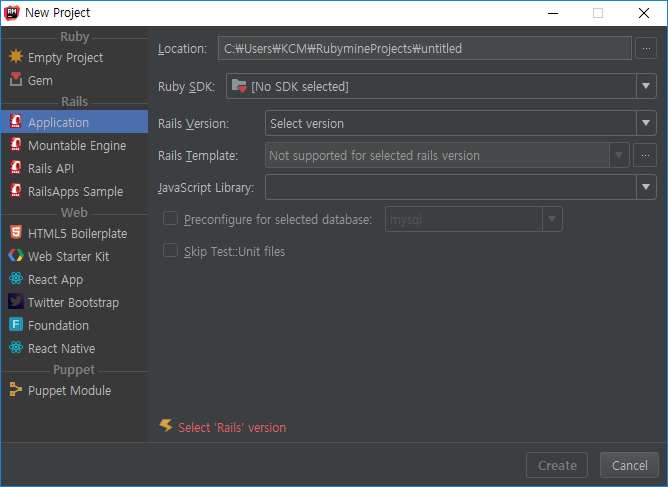The image size is (668, 487).
Task: Click the '[No SDK selected]' combo box
Action: click(x=441, y=86)
